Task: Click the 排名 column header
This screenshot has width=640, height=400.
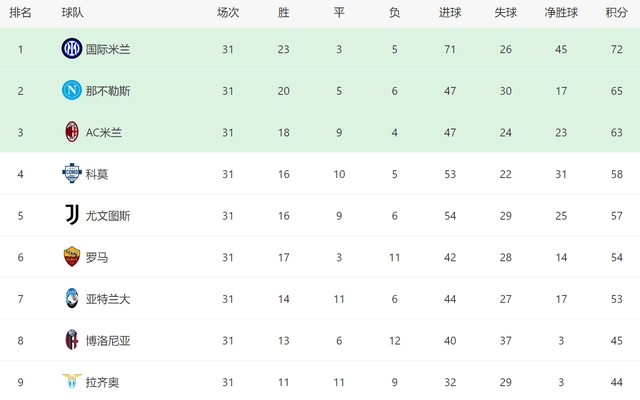Action: [x=20, y=13]
